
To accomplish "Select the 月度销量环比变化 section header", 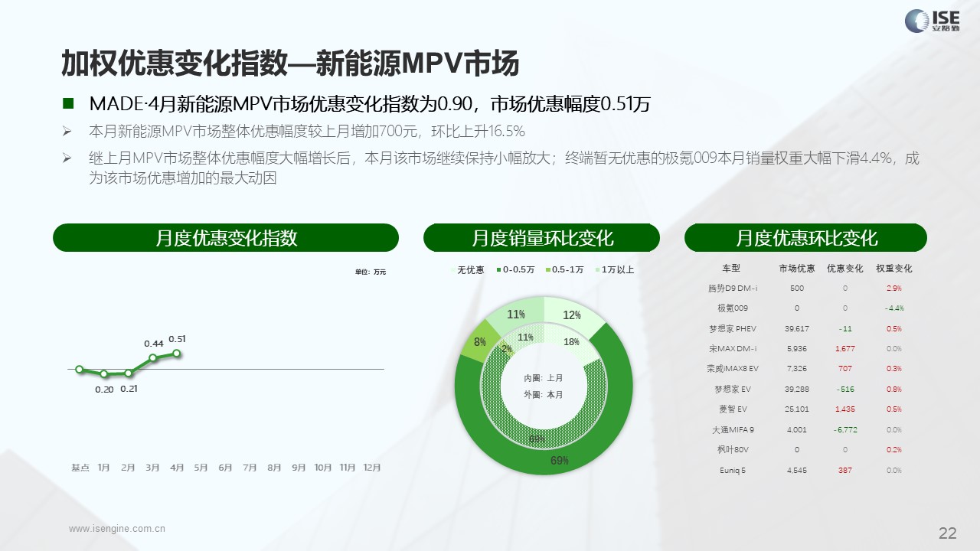I will click(542, 238).
